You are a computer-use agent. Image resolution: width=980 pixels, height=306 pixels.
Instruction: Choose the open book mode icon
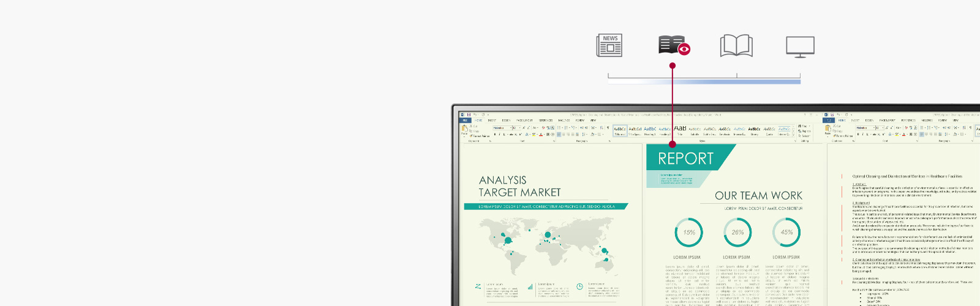pyautogui.click(x=736, y=46)
